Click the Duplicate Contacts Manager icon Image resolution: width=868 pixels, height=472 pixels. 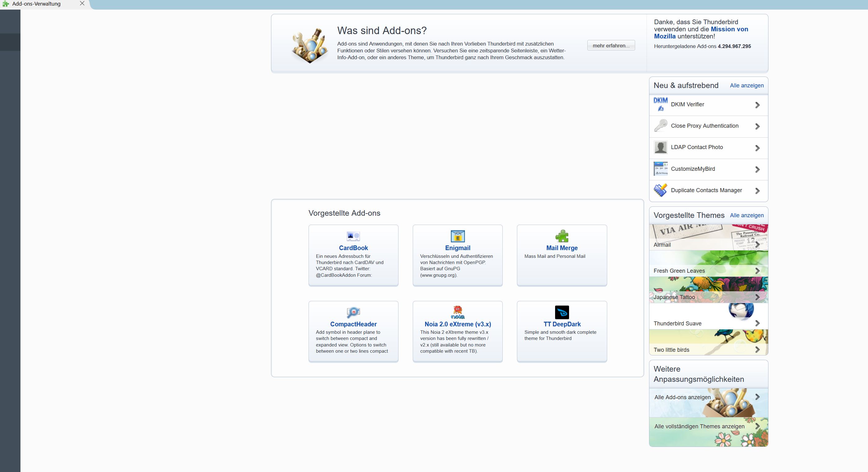click(x=661, y=191)
